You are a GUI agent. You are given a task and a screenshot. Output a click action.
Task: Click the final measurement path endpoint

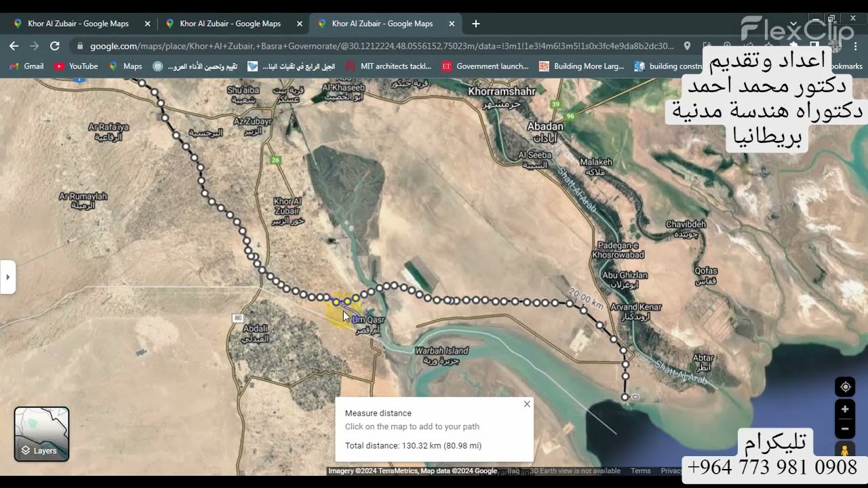pyautogui.click(x=625, y=397)
